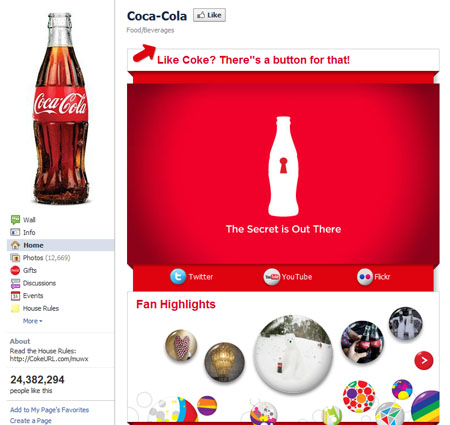Image resolution: width=450 pixels, height=425 pixels.
Task: Open the hands holding Coke bottles photo
Action: pyautogui.click(x=362, y=342)
